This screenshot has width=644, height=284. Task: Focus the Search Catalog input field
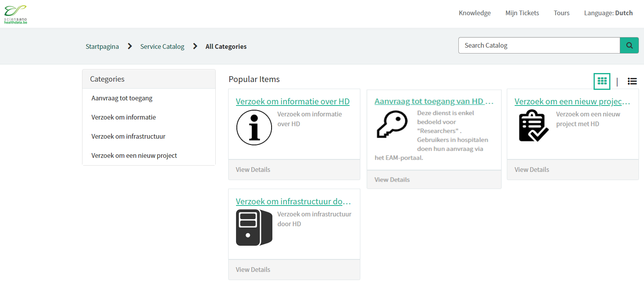click(x=539, y=45)
